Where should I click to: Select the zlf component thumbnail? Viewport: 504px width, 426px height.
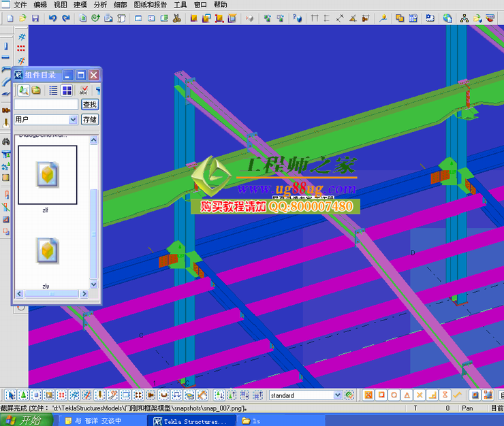pos(47,175)
